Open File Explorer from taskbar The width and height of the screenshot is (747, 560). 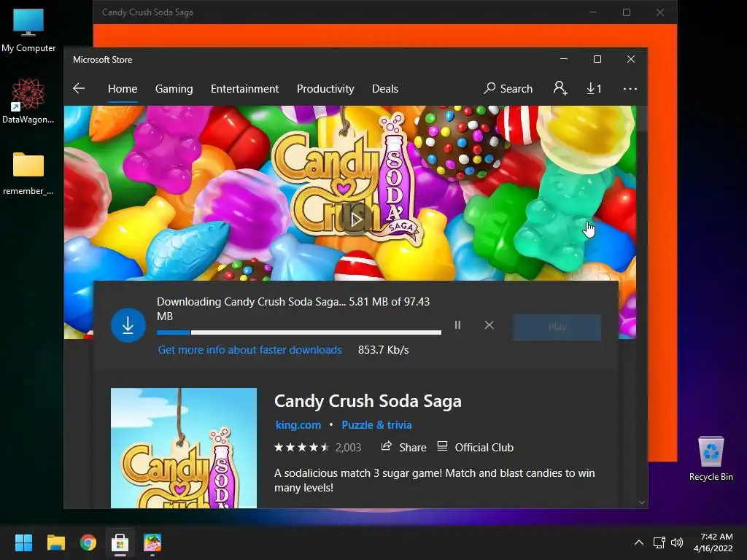(x=55, y=542)
